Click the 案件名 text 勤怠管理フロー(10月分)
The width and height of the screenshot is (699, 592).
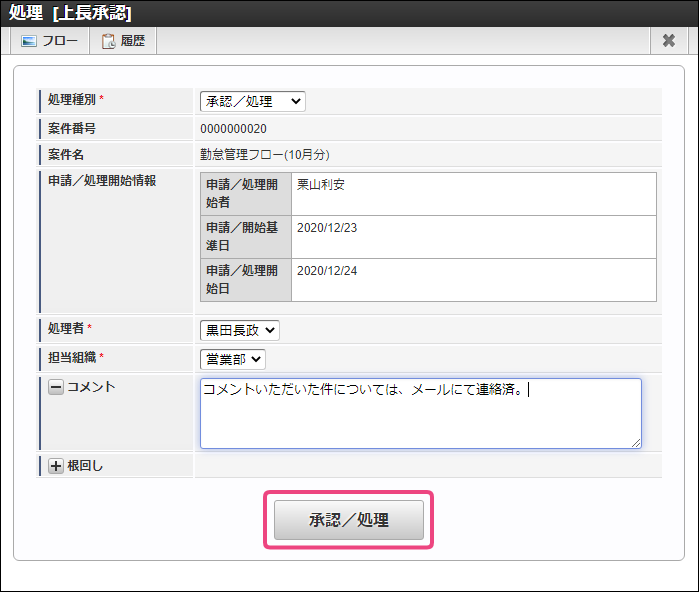(x=265, y=155)
